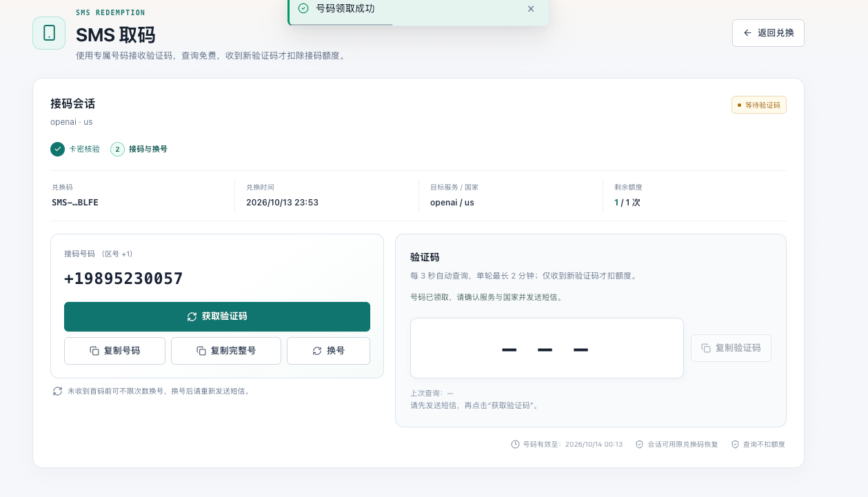This screenshot has height=497, width=868.
Task: Copy number with 复制号码 button
Action: click(114, 351)
